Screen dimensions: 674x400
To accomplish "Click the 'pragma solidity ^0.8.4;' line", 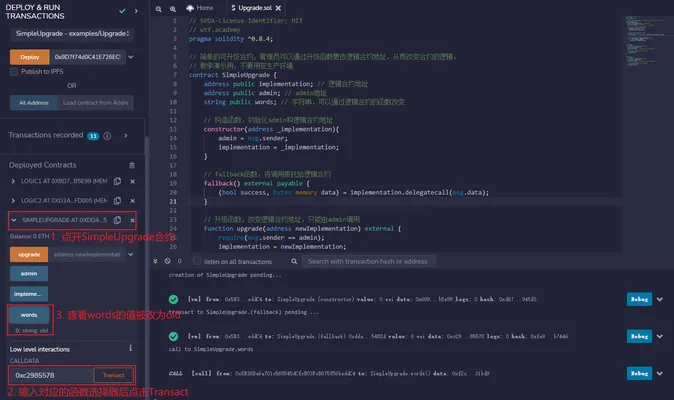I will pyautogui.click(x=231, y=39).
